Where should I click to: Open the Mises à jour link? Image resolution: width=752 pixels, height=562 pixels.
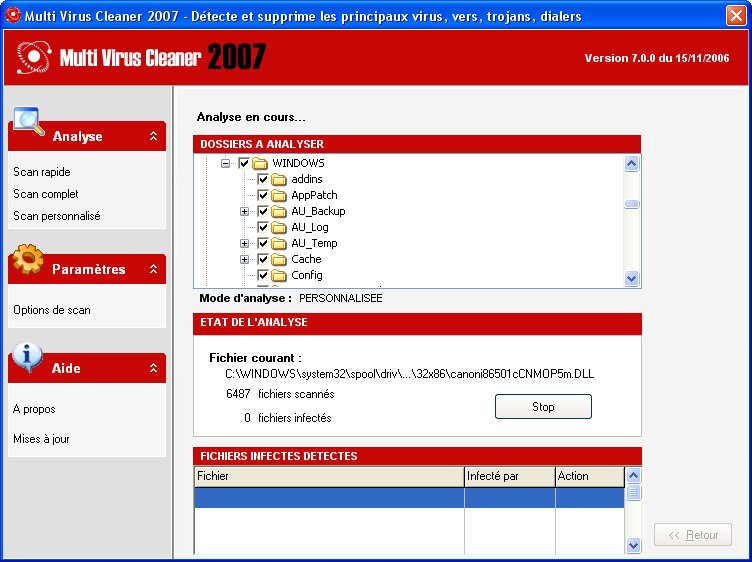(x=41, y=439)
